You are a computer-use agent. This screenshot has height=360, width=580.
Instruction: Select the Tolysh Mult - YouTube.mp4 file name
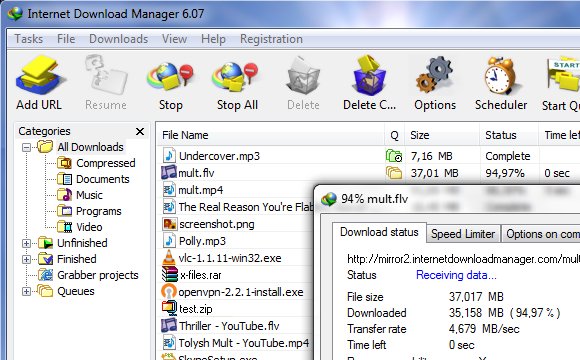click(x=244, y=343)
